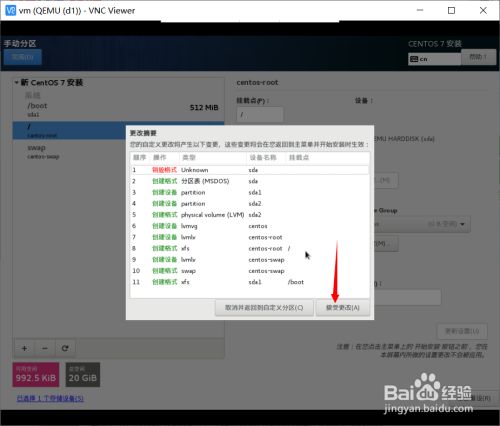Select row 9 lvmlv centos-swap
The width and height of the screenshot is (500, 426).
(250, 260)
